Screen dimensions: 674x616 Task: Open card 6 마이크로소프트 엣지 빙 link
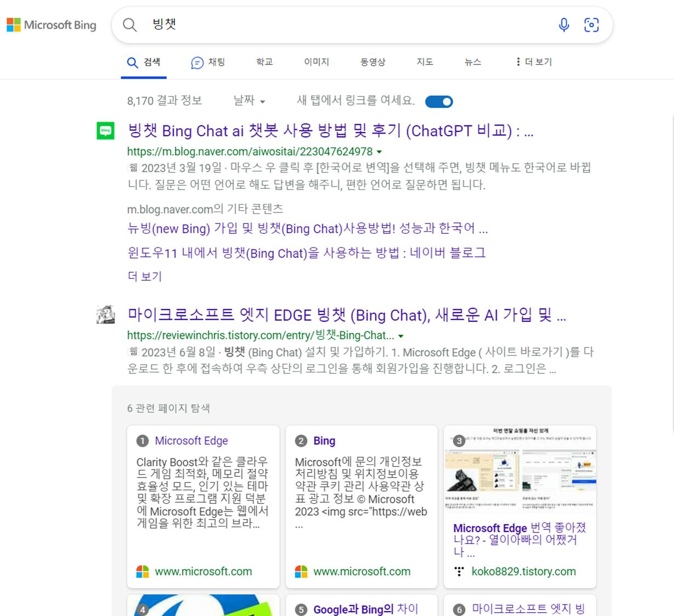coord(528,609)
